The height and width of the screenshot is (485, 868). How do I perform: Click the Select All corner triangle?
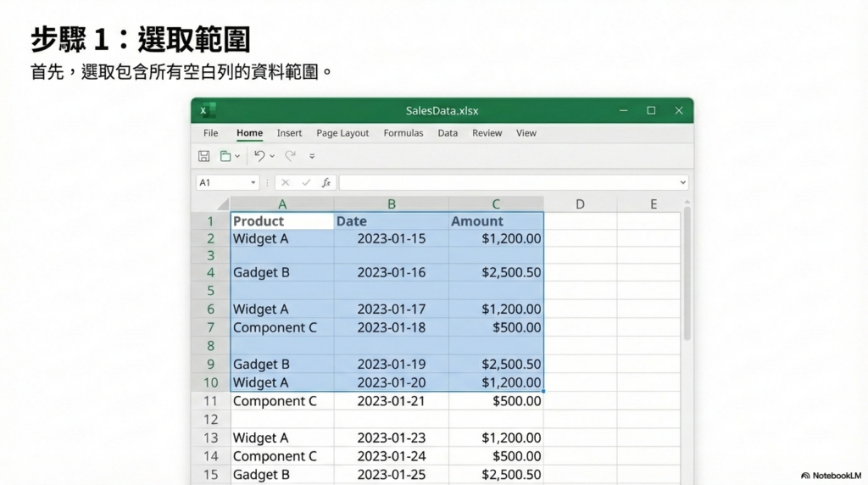click(x=223, y=204)
